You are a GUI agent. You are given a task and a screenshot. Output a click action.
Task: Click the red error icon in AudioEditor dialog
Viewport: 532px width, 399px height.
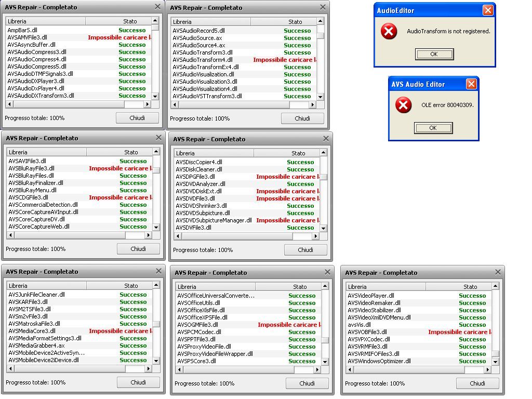point(389,32)
